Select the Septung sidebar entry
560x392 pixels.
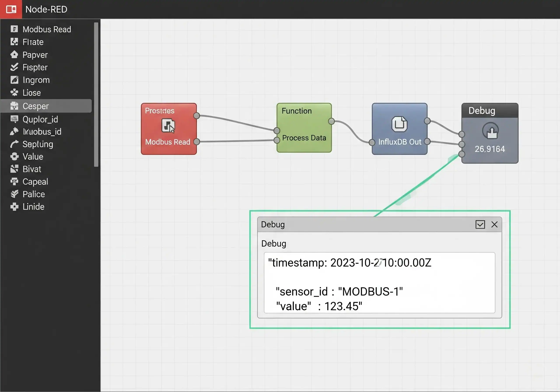click(38, 144)
